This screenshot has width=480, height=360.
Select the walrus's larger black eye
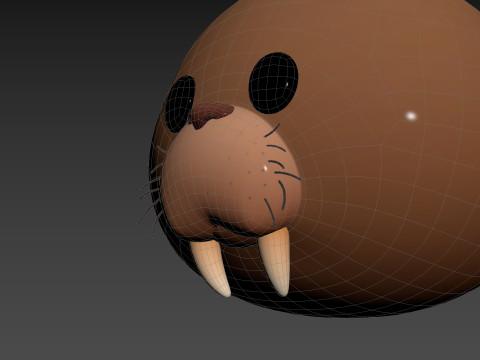(274, 83)
